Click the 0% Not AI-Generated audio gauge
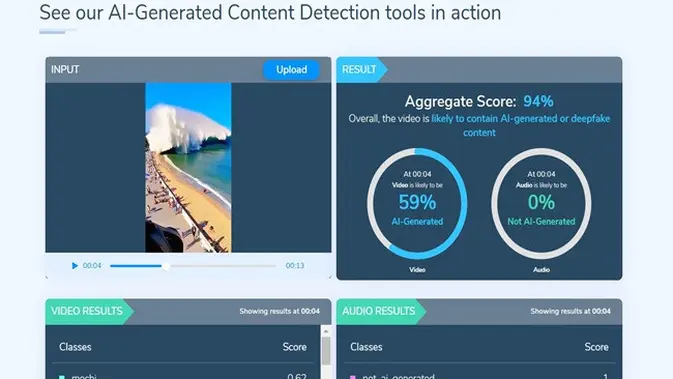The height and width of the screenshot is (379, 673). tap(541, 204)
